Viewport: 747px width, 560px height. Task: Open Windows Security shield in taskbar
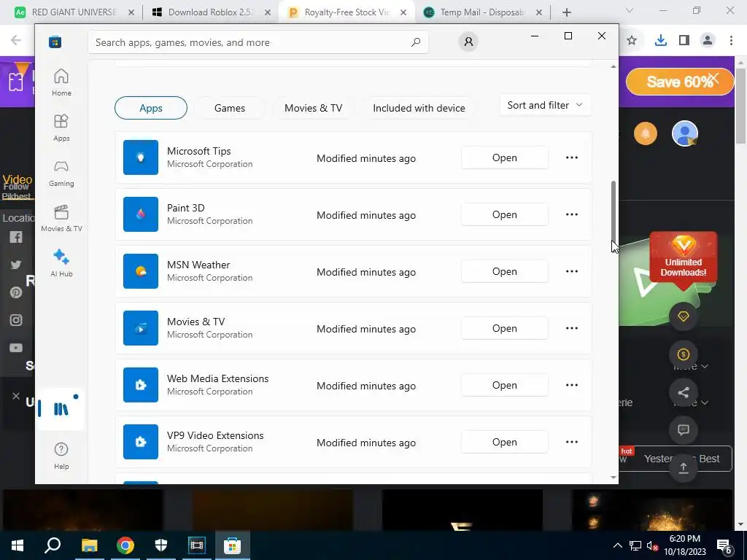tap(161, 545)
